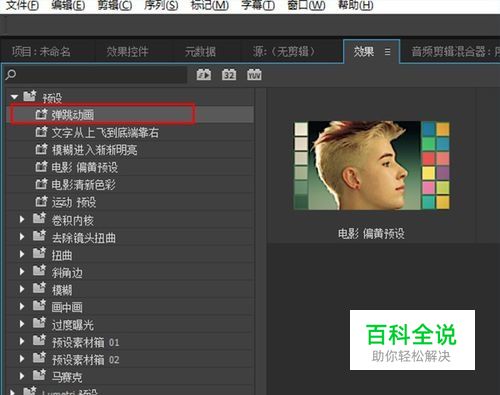Click the icon beside 文字从上飞到底端靠右

point(41,132)
